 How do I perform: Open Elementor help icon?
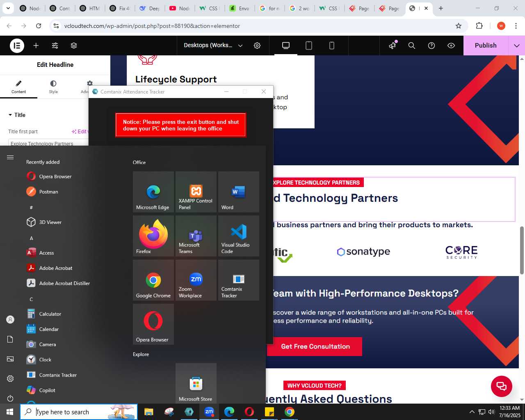pyautogui.click(x=431, y=46)
